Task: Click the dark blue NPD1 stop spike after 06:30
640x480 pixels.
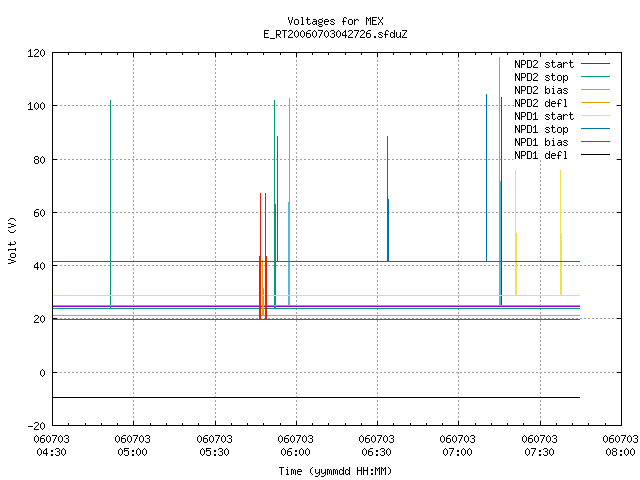Action: pyautogui.click(x=388, y=199)
